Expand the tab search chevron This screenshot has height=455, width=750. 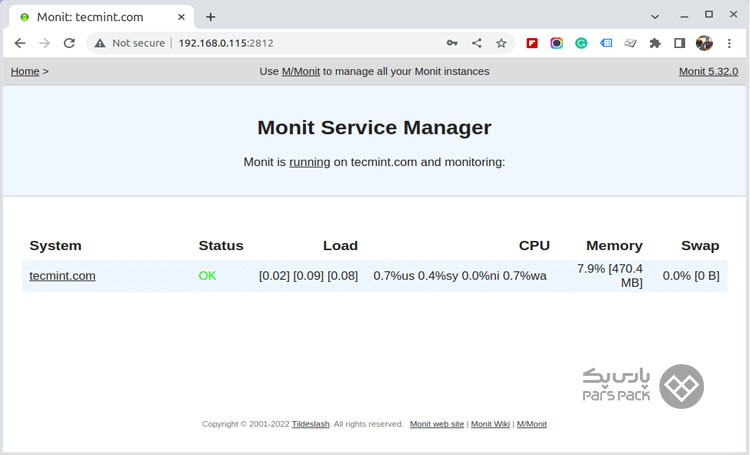pos(655,17)
